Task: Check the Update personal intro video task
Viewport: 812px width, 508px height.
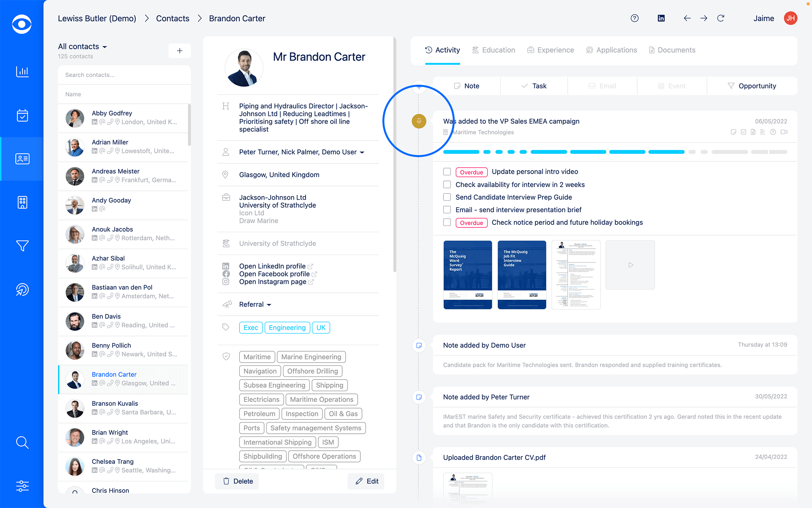Action: click(447, 172)
